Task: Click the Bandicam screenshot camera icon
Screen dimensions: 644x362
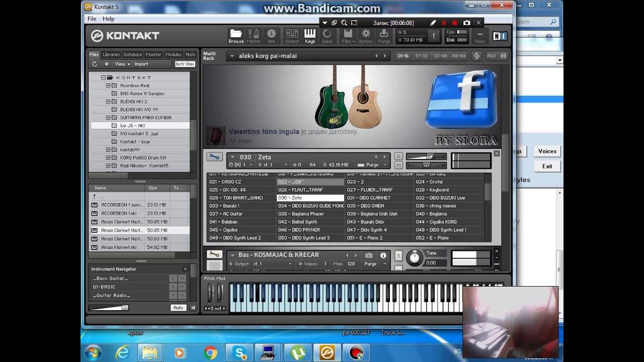Action: click(x=466, y=23)
